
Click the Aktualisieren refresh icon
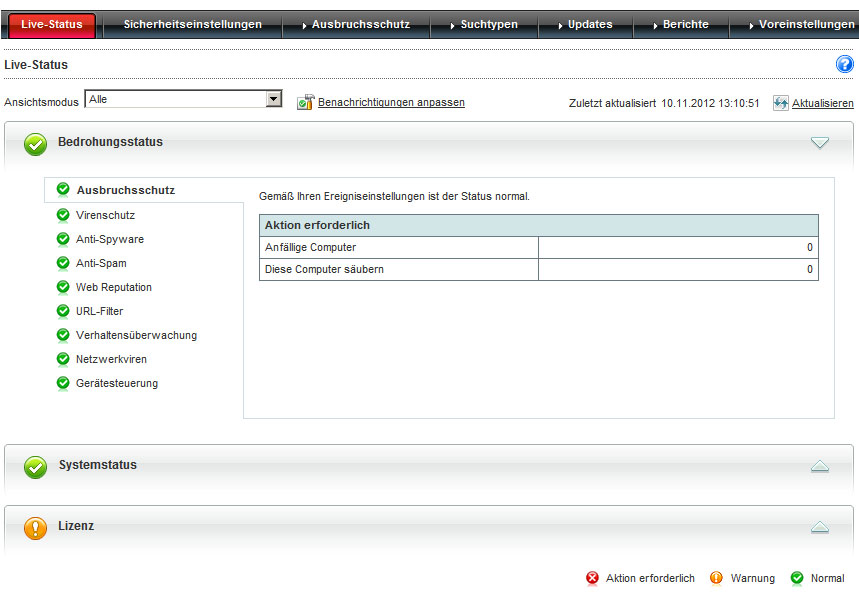click(781, 103)
